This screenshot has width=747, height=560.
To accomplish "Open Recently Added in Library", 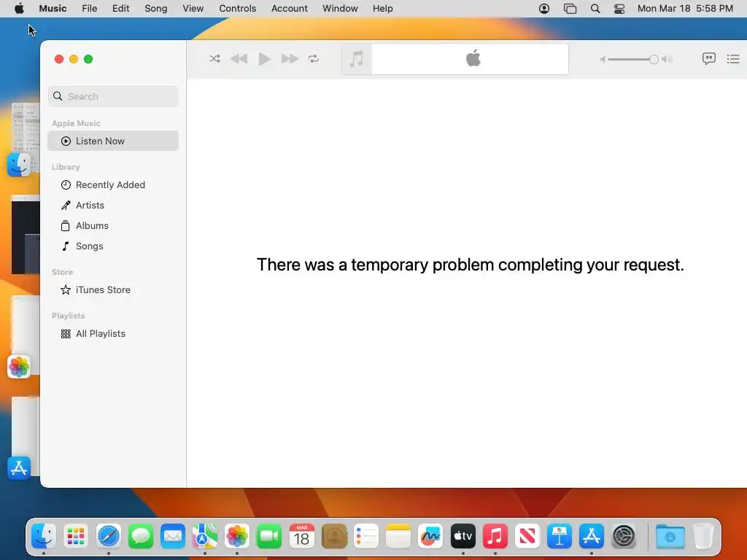I will point(113,184).
